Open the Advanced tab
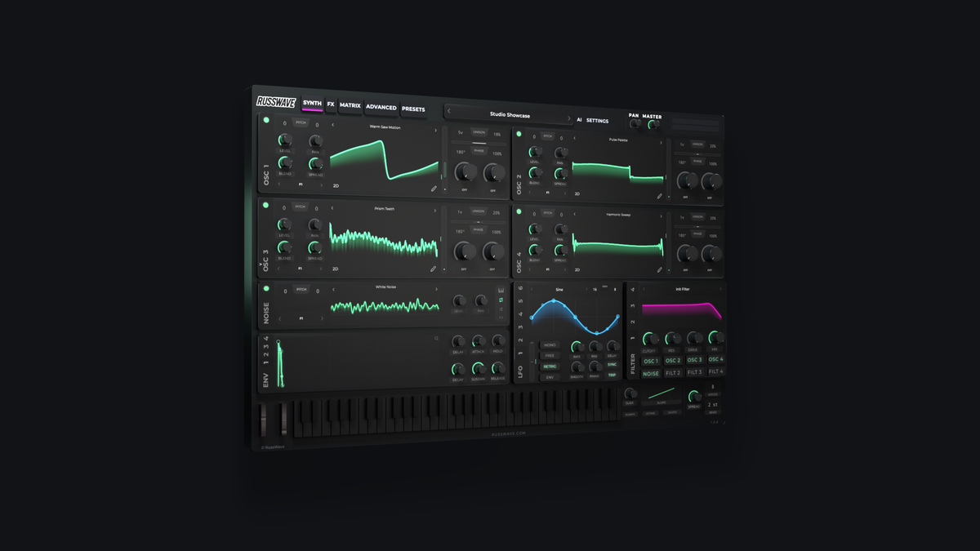 tap(381, 107)
